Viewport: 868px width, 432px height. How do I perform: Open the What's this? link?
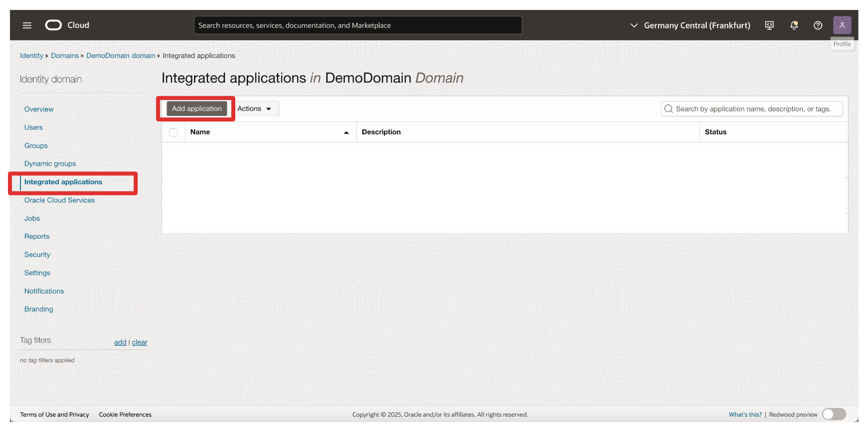[x=745, y=415]
